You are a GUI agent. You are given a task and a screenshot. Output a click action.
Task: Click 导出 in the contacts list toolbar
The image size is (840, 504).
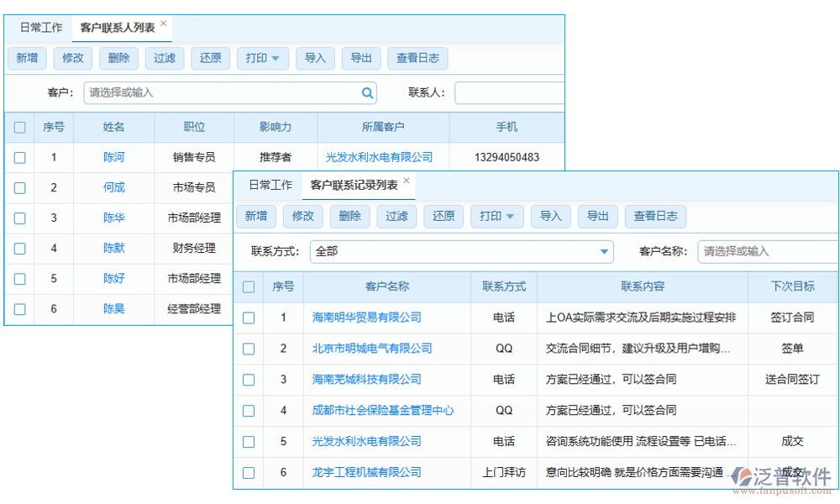click(x=361, y=58)
